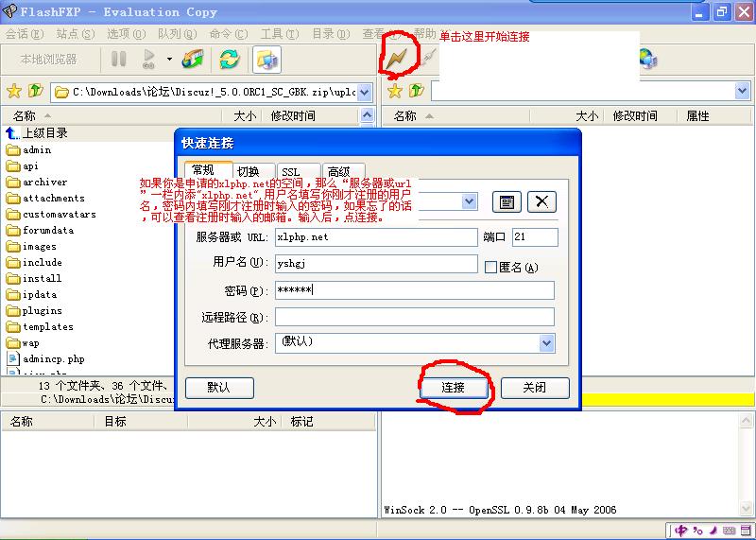
Task: Switch to the SSL tab
Action: pyautogui.click(x=297, y=171)
